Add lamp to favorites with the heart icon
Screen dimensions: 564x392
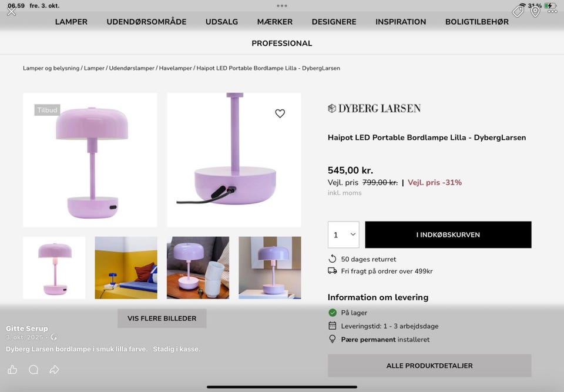(280, 113)
